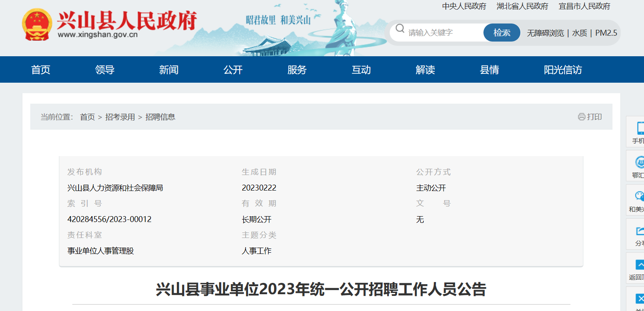
Task: Open the 和美 WeChat sidebar icon
Action: pos(639,196)
